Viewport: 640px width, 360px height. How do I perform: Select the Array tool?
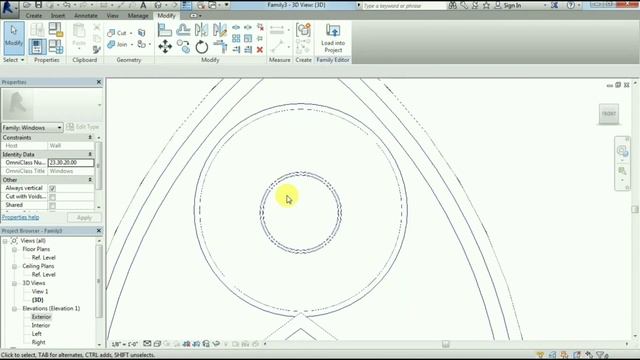click(236, 38)
